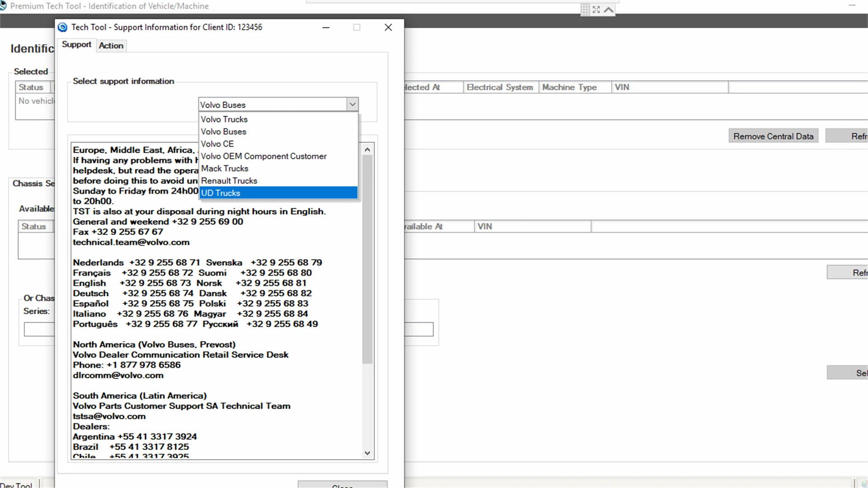
Task: Close the Support Information dialog with X
Action: point(388,27)
